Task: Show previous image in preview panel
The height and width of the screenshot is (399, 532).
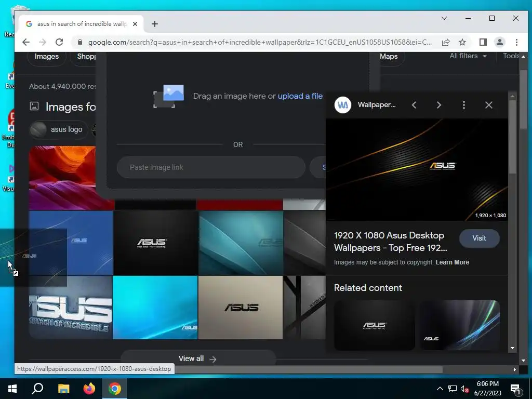Action: (x=414, y=105)
